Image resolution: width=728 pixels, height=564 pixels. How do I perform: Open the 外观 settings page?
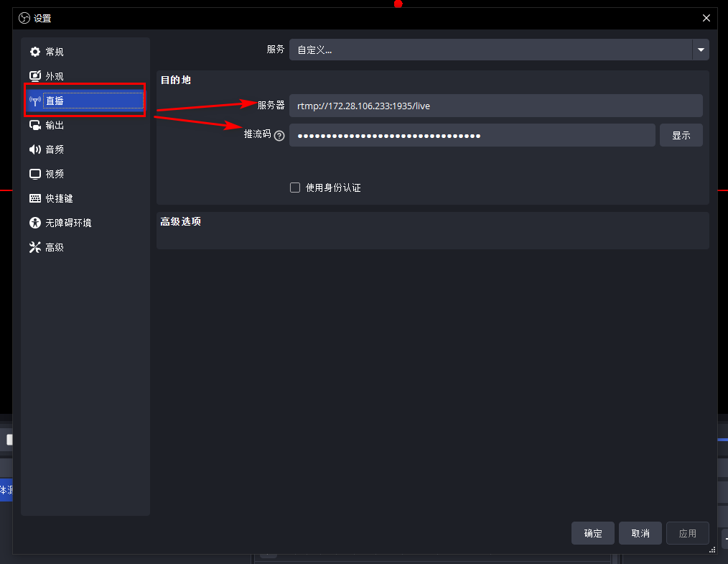85,75
